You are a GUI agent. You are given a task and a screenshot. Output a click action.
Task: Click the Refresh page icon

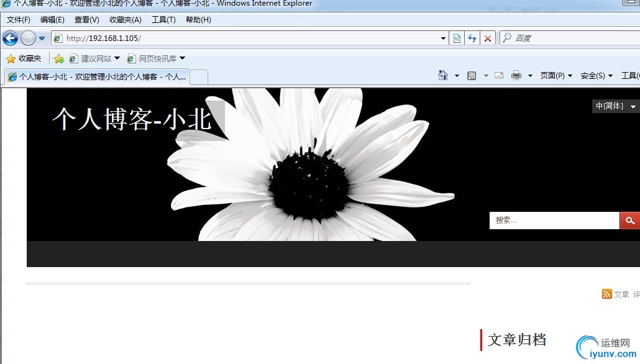pyautogui.click(x=472, y=39)
